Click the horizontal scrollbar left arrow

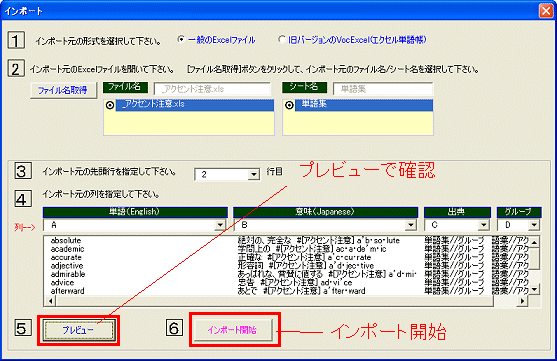pyautogui.click(x=50, y=301)
